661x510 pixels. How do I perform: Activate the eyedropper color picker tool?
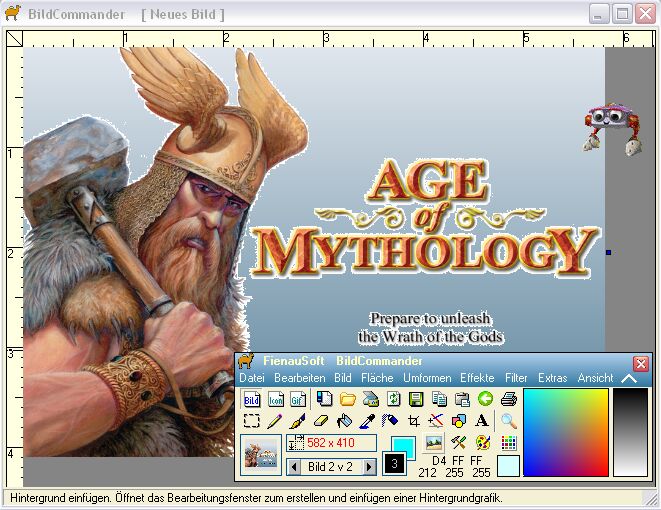367,421
